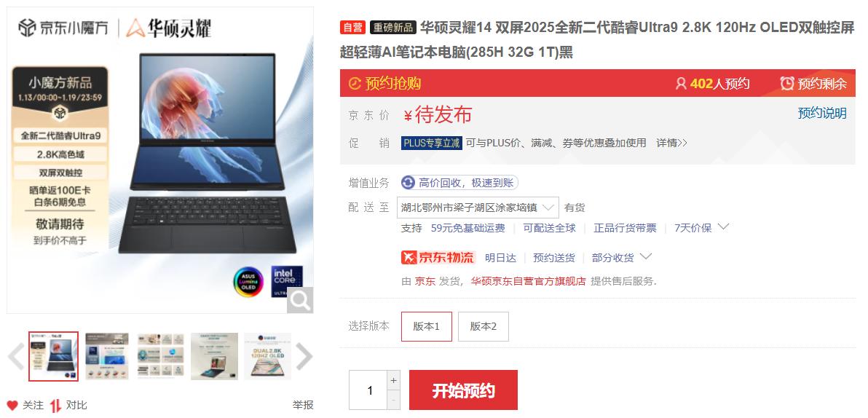This screenshot has width=868, height=418.
Task: Click the 高价回收 recycle icon
Action: tap(408, 183)
